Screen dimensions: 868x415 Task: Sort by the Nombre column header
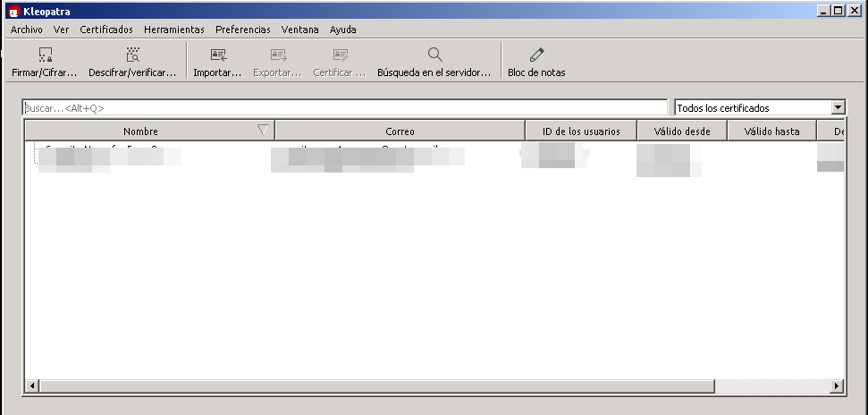pyautogui.click(x=149, y=131)
